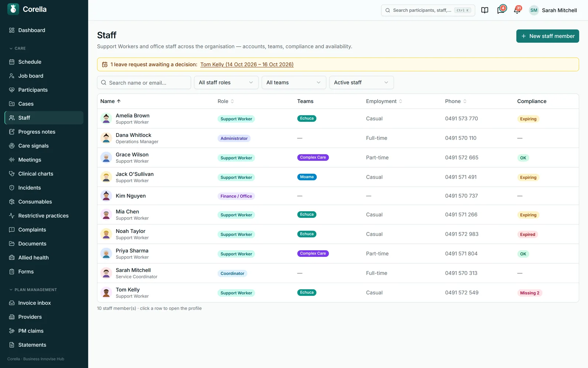Click the Invoice inbox icon
588x368 pixels.
click(x=12, y=303)
